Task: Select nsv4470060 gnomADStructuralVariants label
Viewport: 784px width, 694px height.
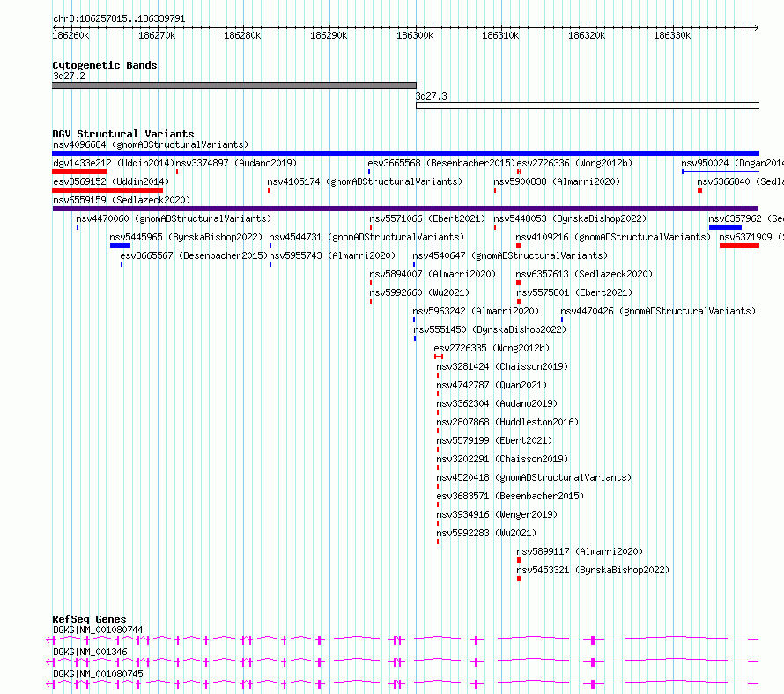Action: [174, 219]
